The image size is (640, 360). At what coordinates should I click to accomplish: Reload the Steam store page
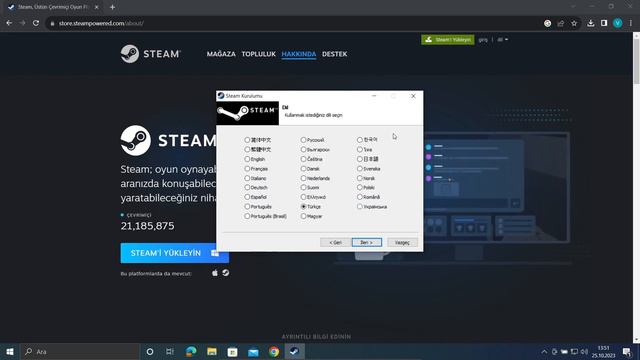(36, 23)
